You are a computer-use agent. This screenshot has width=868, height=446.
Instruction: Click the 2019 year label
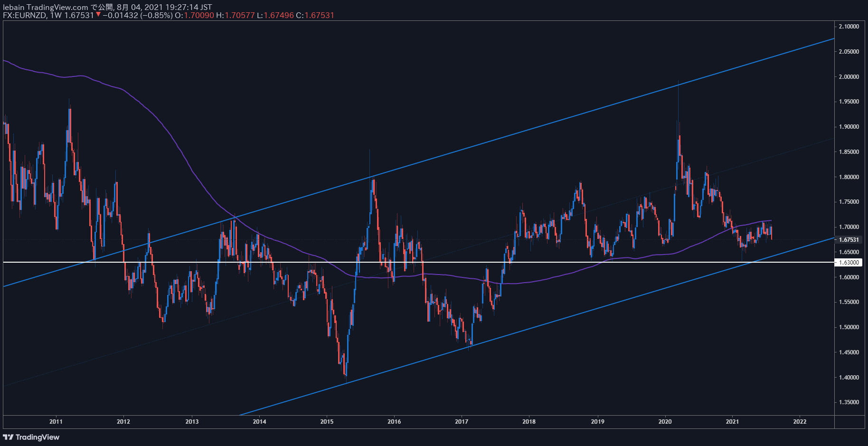[597, 421]
